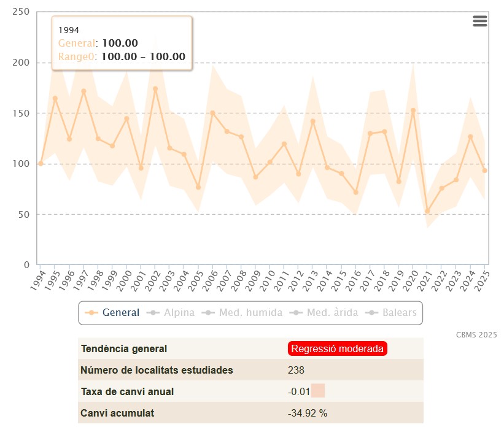504x427 pixels.
Task: Click the 2002 peak data point
Action: [155, 89]
